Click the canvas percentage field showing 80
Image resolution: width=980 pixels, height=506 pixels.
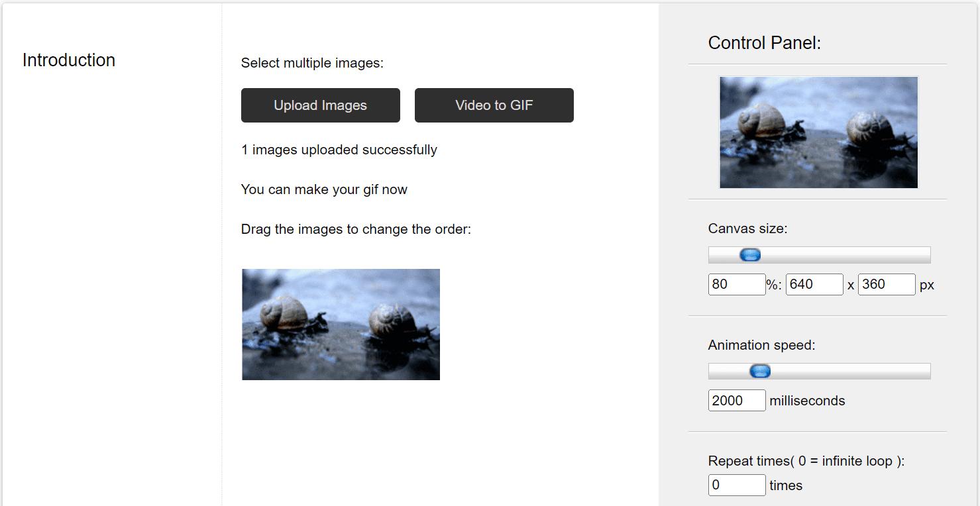(737, 284)
